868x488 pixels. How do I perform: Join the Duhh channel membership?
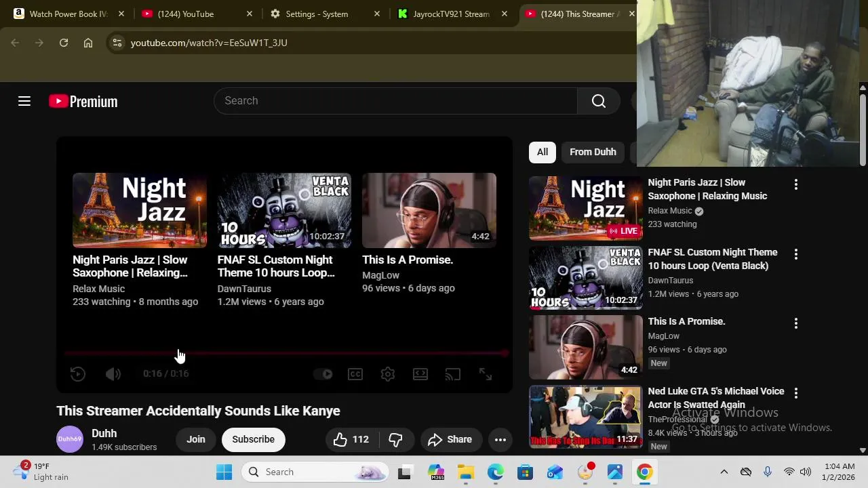click(x=196, y=439)
